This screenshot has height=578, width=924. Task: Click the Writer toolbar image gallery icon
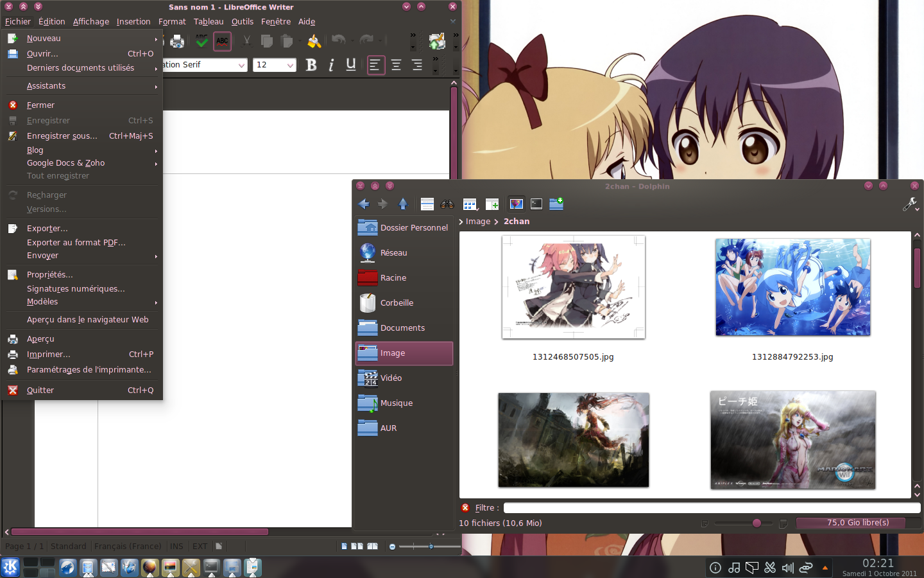point(437,42)
